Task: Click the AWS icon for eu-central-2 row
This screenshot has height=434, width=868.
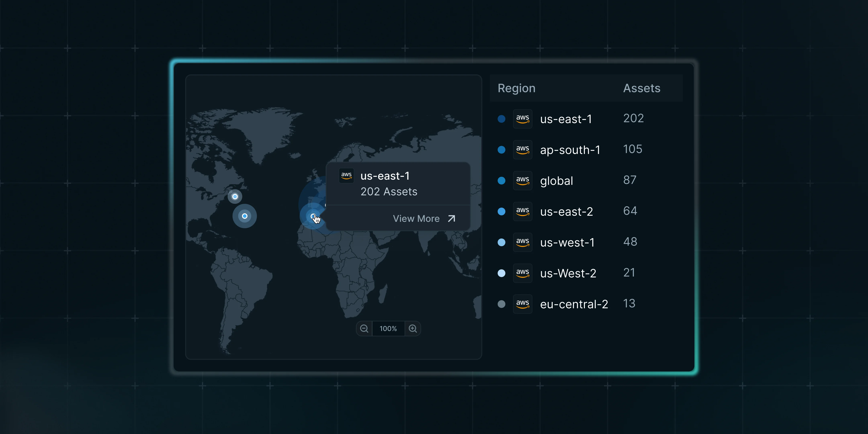Action: (523, 304)
